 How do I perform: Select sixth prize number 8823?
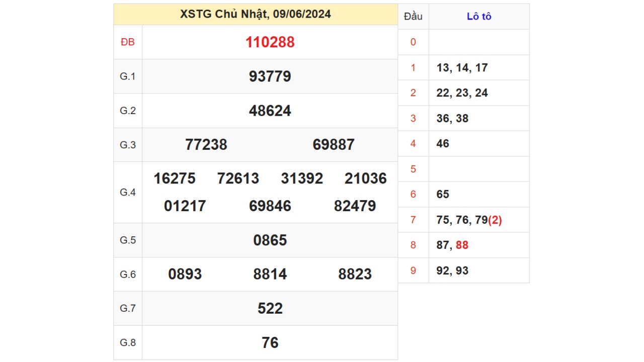tap(355, 275)
